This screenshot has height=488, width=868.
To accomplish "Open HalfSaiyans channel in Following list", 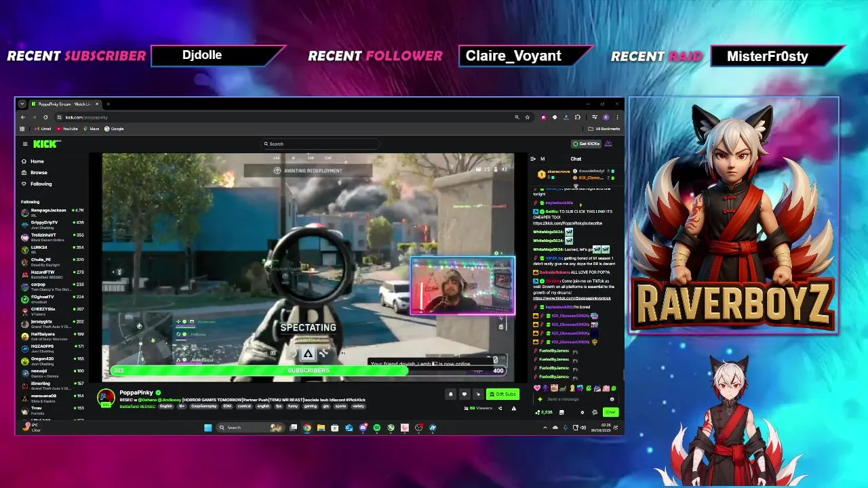I will (x=53, y=335).
